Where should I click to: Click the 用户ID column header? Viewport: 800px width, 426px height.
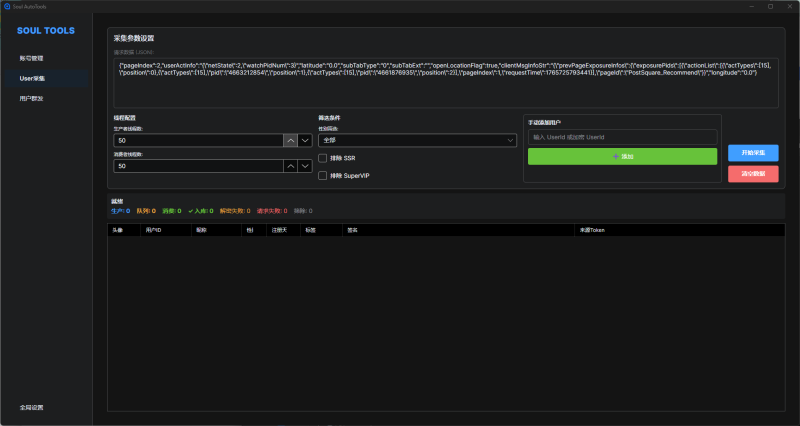pyautogui.click(x=153, y=229)
